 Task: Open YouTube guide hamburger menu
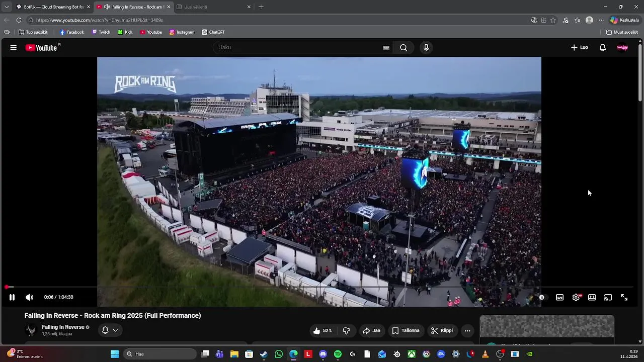pos(14,48)
